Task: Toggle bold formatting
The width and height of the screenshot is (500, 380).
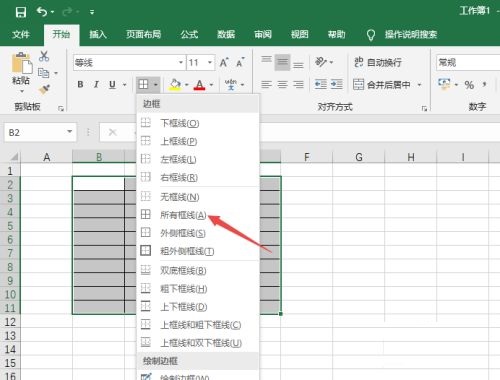Action: (x=80, y=85)
